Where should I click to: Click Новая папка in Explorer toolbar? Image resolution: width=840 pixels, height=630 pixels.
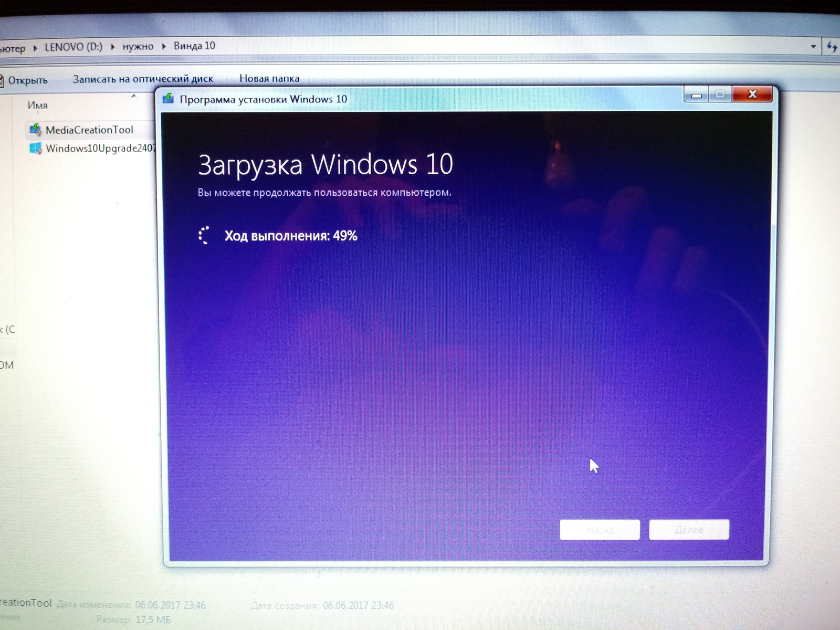pyautogui.click(x=269, y=78)
